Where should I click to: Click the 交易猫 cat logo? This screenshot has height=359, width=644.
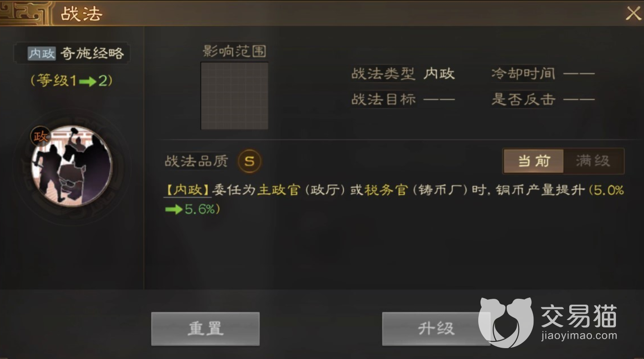click(506, 322)
